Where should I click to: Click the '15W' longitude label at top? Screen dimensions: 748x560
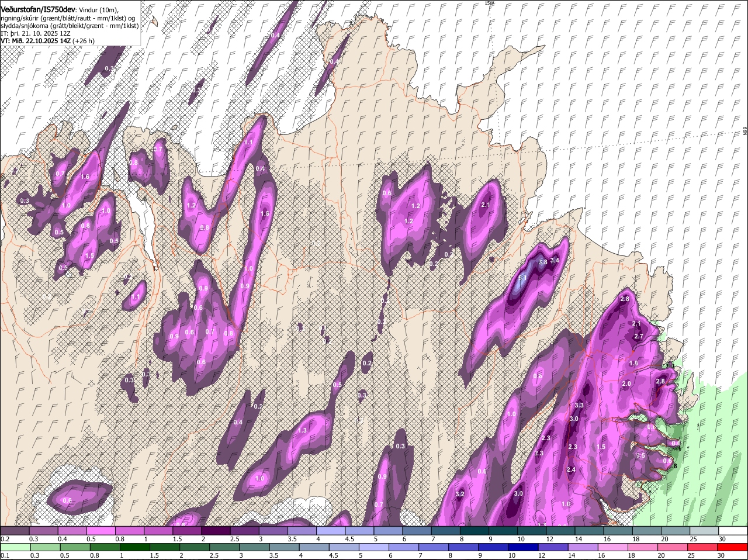[489, 3]
